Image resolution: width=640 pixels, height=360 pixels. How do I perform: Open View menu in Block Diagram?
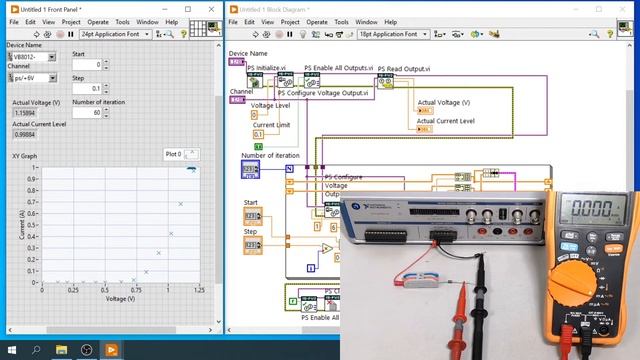267,22
